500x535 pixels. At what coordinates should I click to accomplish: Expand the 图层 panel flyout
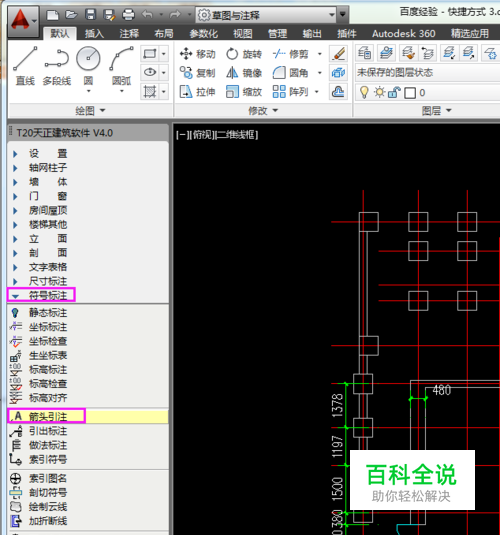click(x=437, y=111)
